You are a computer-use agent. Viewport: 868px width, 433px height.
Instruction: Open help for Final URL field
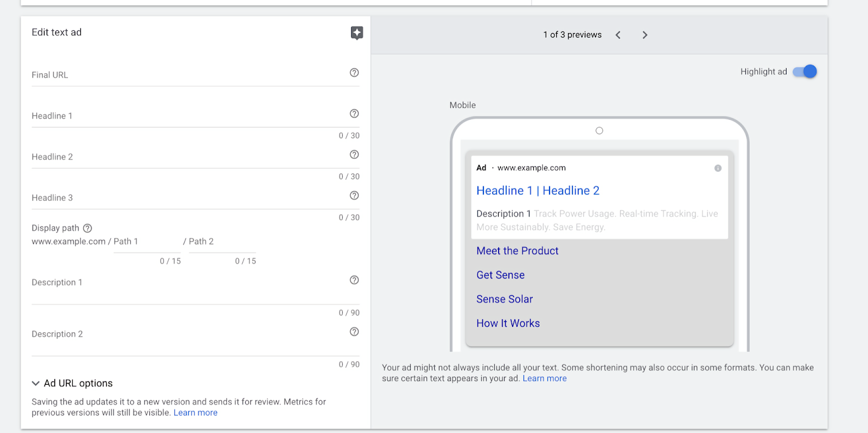(x=354, y=73)
